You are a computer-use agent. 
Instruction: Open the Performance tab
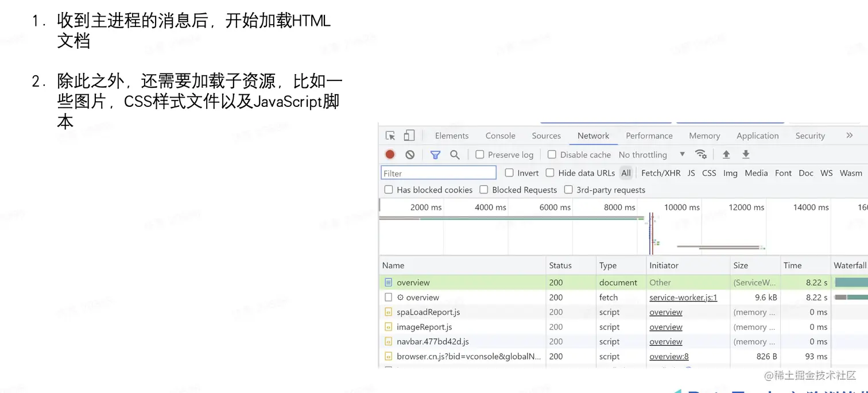pyautogui.click(x=649, y=136)
